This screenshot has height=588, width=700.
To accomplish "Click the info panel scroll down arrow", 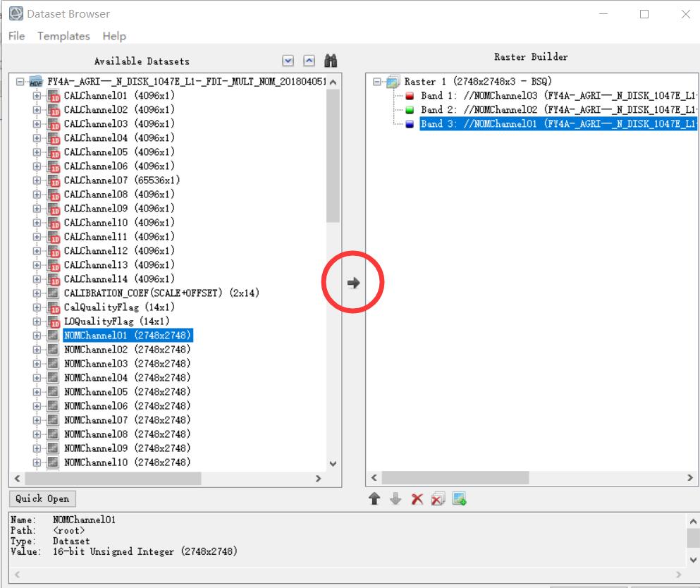I will tap(693, 559).
